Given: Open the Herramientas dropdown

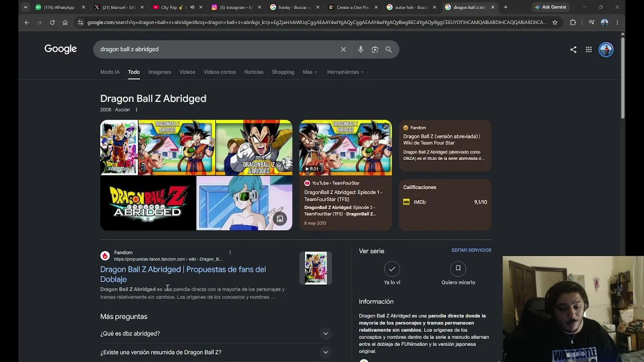Looking at the screenshot, I should pyautogui.click(x=345, y=72).
